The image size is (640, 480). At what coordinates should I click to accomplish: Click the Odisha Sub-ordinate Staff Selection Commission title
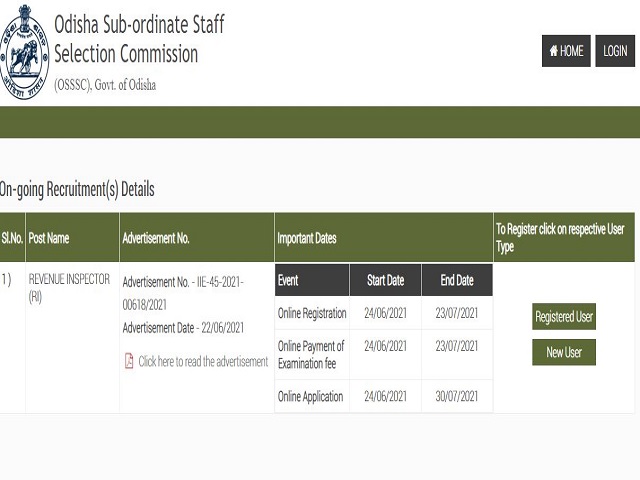[x=139, y=39]
